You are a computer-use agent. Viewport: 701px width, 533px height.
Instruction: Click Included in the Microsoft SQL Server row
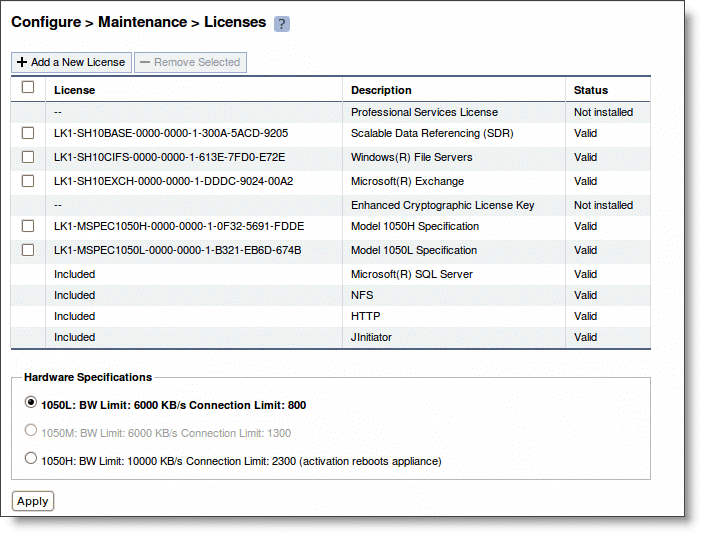[75, 275]
